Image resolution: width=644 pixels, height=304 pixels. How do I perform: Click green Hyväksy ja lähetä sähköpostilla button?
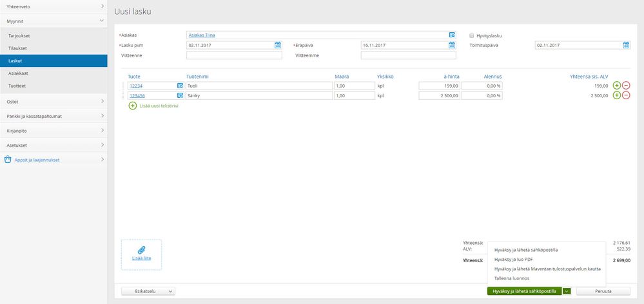click(524, 291)
